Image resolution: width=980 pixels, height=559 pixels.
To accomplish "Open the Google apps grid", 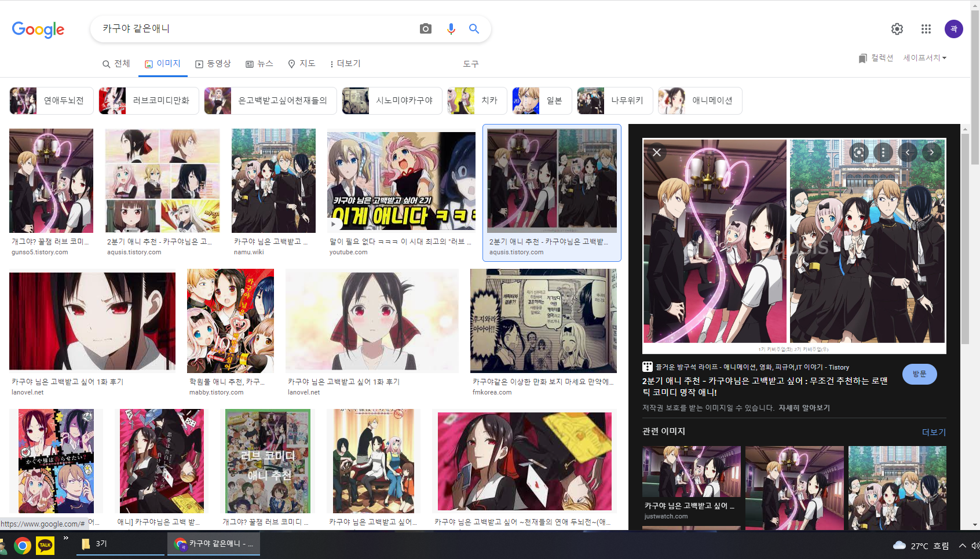I will (926, 29).
